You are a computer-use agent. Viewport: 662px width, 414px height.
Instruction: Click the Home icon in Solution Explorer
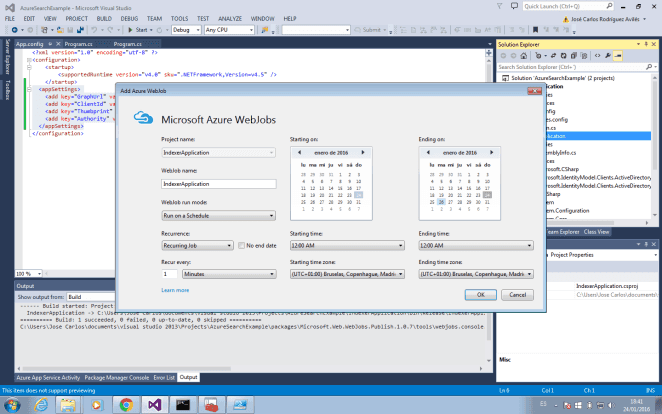click(524, 56)
